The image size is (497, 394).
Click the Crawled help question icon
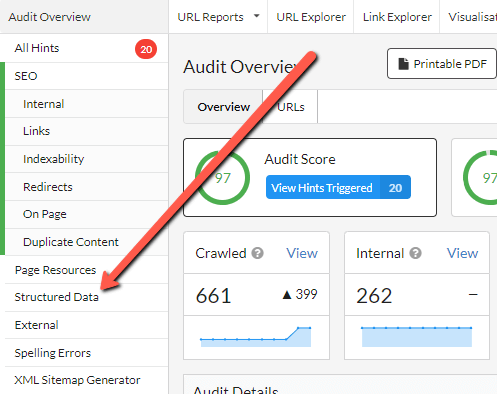257,253
